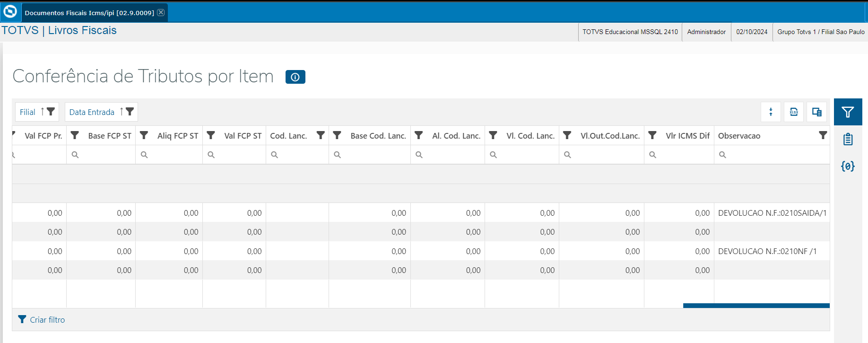Export grid to XLSX file
The width and height of the screenshot is (868, 343).
click(x=794, y=112)
